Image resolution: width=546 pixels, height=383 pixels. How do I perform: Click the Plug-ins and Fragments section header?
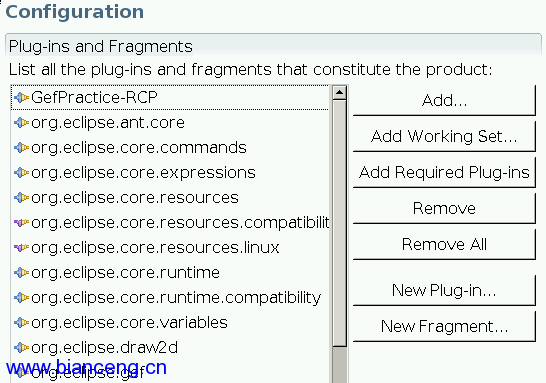click(101, 47)
